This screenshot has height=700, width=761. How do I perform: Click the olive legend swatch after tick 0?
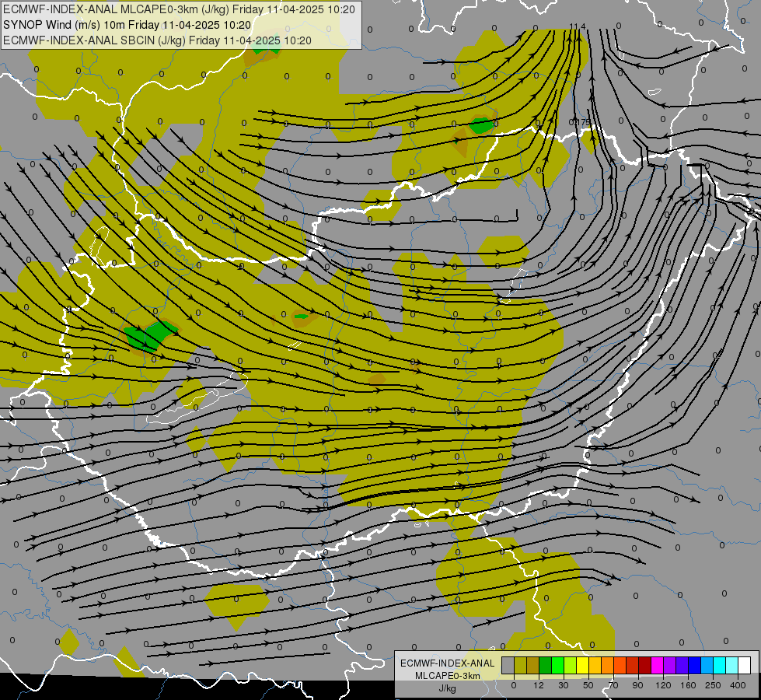click(x=520, y=666)
